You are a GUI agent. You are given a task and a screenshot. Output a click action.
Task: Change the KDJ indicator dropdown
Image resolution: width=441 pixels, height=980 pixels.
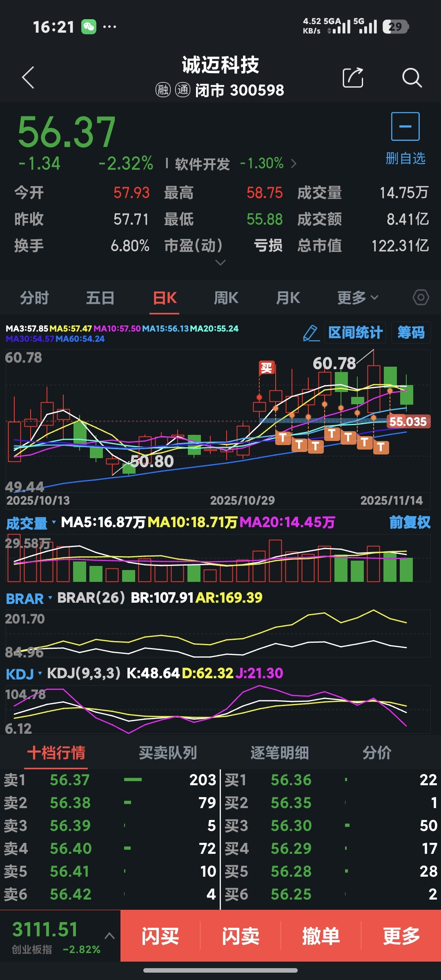24,674
